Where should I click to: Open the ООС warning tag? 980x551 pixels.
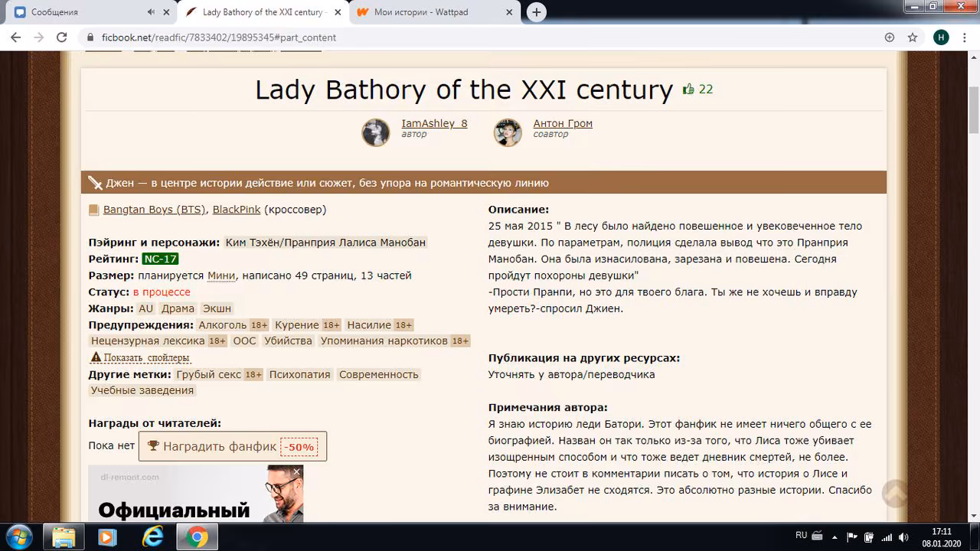(x=244, y=341)
